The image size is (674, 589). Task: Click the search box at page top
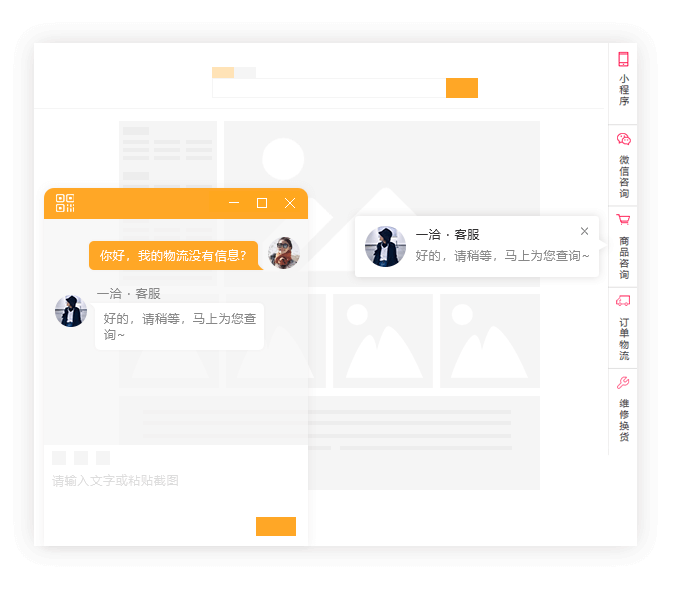pyautogui.click(x=329, y=88)
